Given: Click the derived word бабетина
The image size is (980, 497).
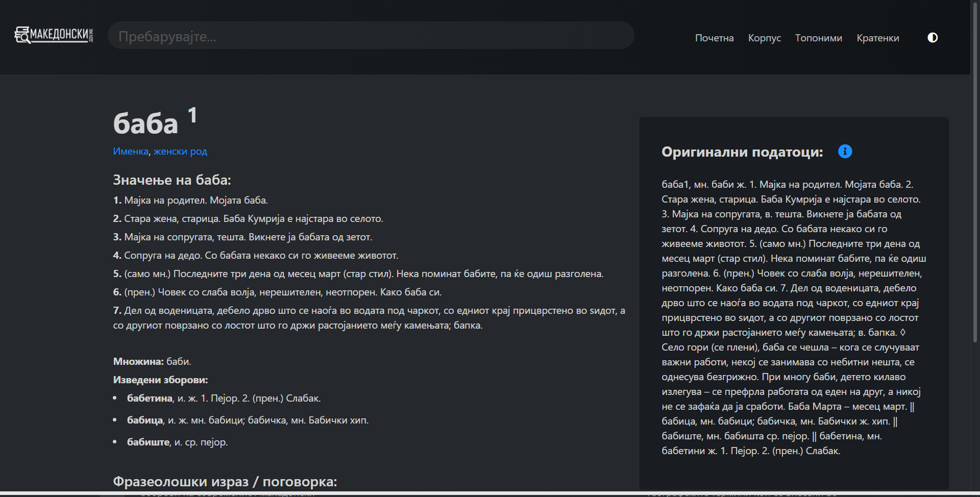Looking at the screenshot, I should coord(150,399).
